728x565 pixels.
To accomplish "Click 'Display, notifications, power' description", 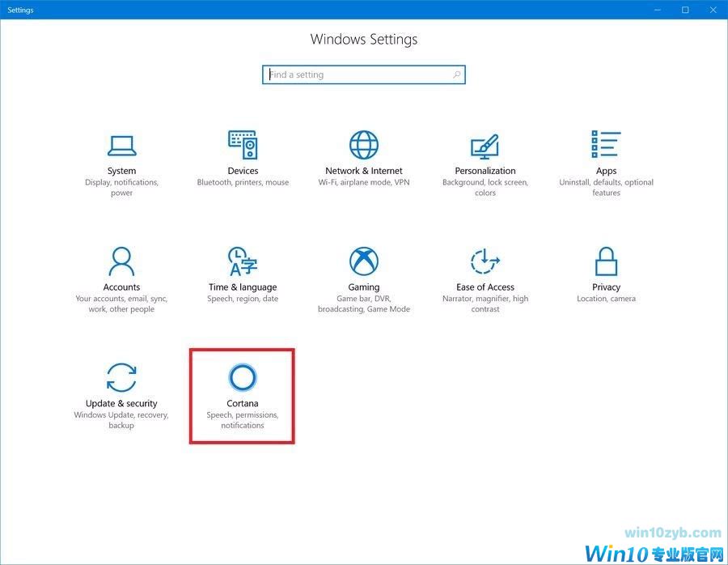I will point(121,187).
